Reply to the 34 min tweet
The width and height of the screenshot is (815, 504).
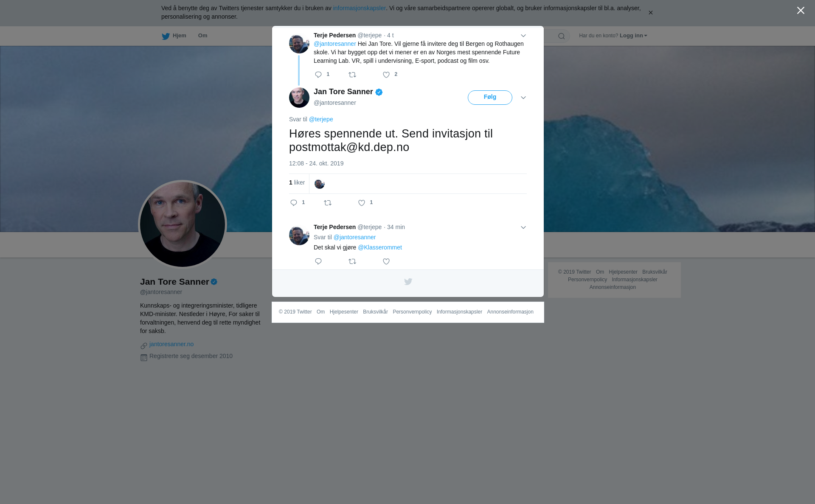coord(318,262)
